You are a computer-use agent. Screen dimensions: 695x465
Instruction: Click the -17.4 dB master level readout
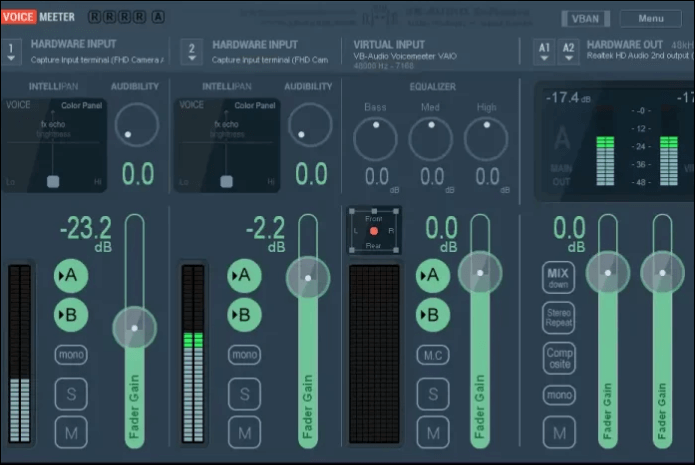568,97
